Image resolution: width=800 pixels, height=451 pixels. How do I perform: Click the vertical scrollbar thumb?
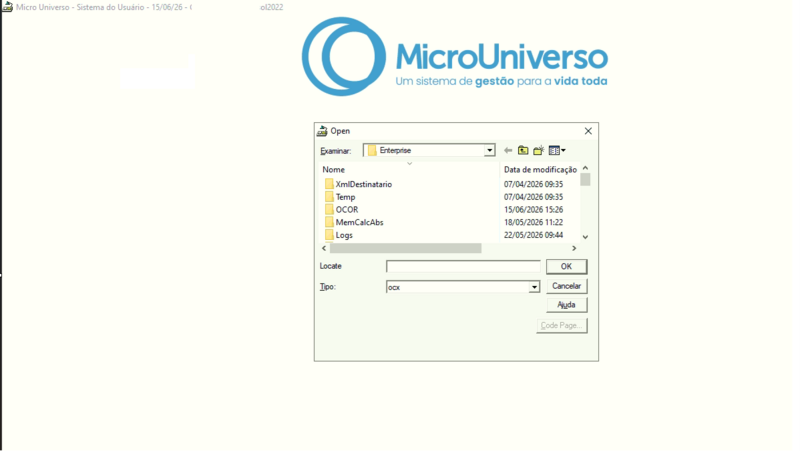[585, 180]
